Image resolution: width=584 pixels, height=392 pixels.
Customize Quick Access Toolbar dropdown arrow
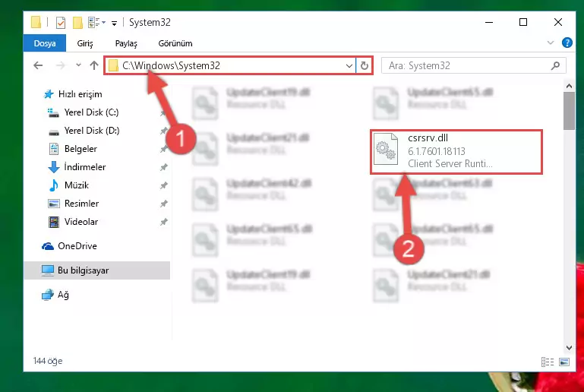[115, 23]
